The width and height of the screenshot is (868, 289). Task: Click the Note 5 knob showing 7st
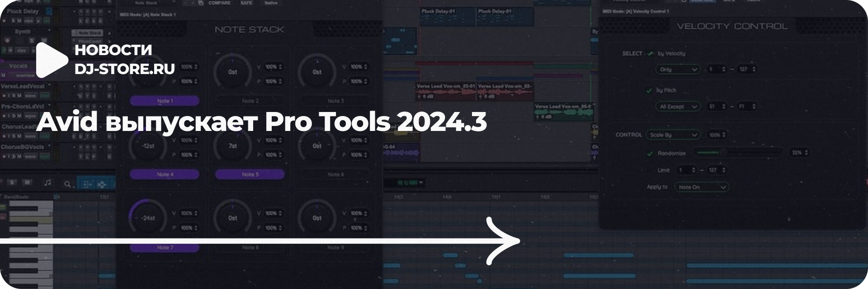click(x=232, y=146)
